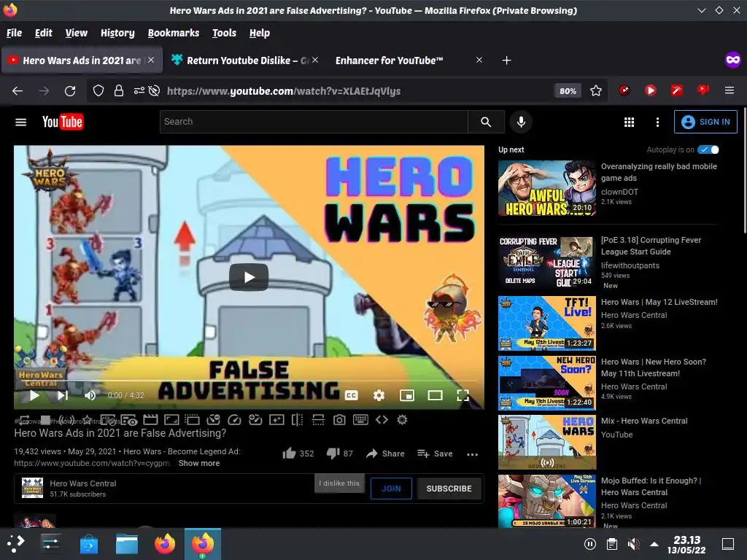
Task: Click the SIGN IN button
Action: (x=705, y=122)
